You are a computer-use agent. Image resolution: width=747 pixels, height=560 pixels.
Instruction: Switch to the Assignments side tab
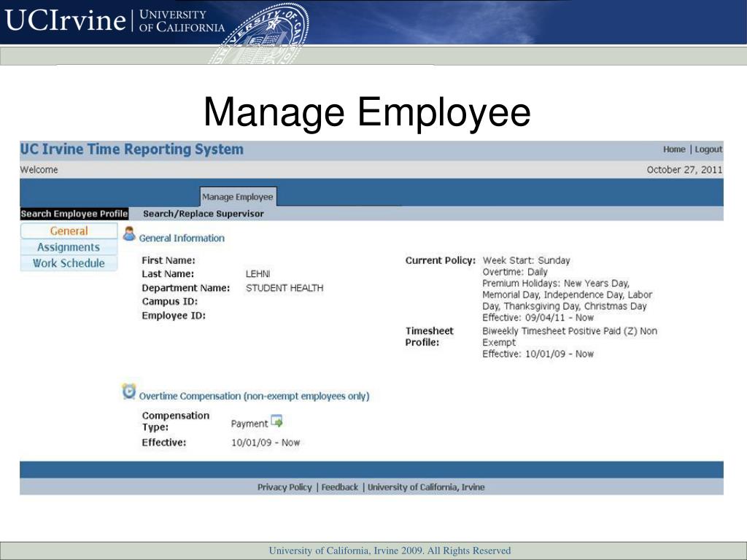(x=69, y=247)
